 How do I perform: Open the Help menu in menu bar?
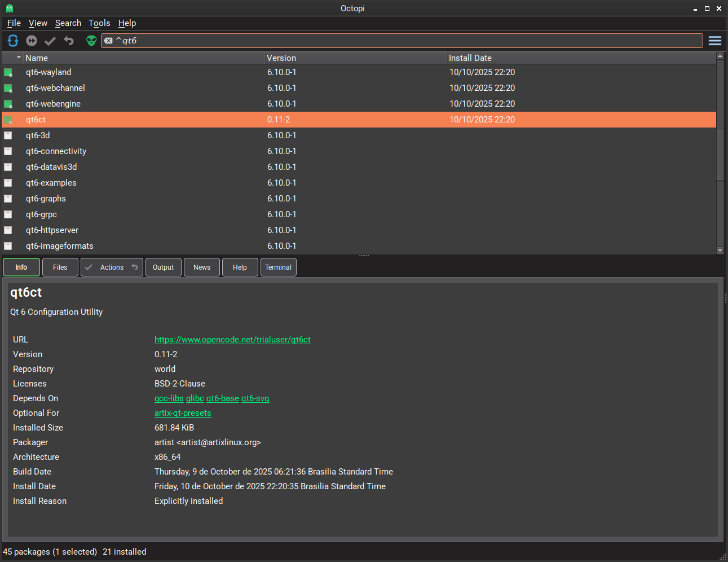tap(127, 23)
